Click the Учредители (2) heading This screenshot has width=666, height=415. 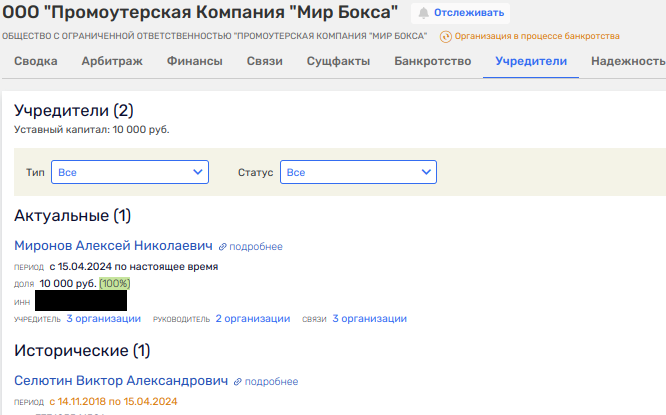coord(74,110)
